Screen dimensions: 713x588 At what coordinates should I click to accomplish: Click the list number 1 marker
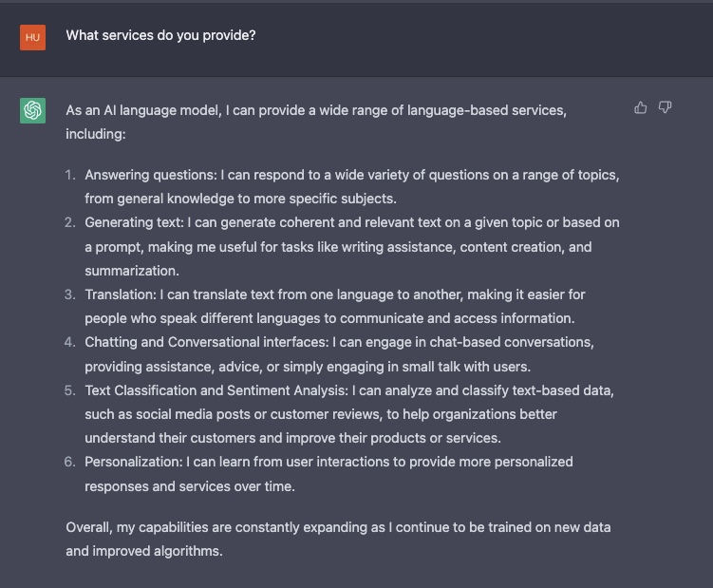click(x=70, y=175)
